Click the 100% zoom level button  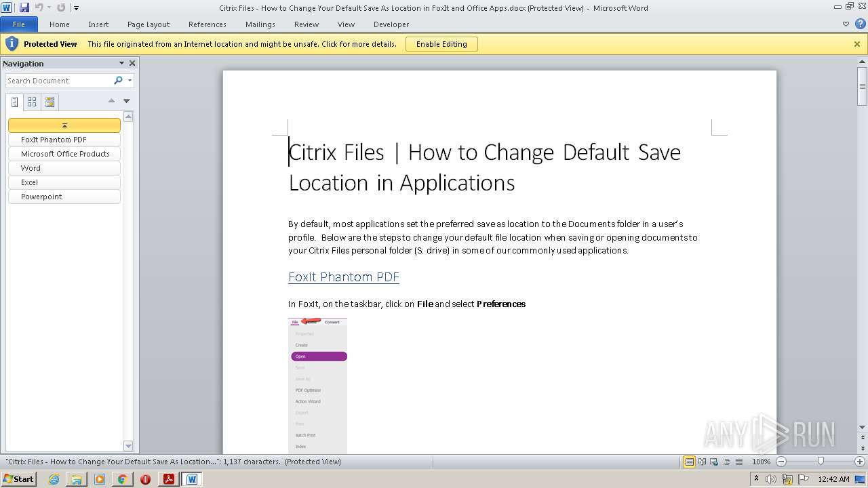click(761, 462)
